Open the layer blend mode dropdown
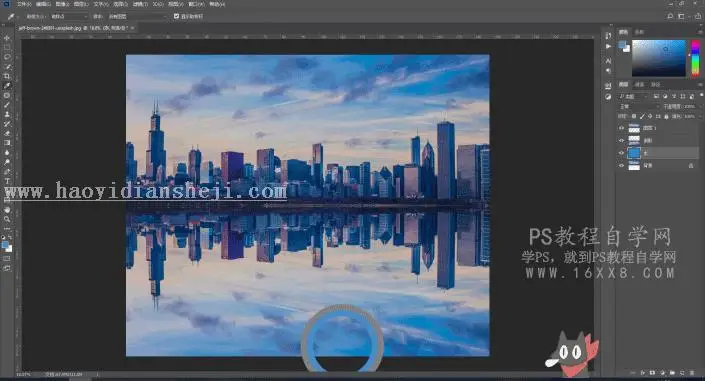The image size is (705, 381). pyautogui.click(x=638, y=107)
